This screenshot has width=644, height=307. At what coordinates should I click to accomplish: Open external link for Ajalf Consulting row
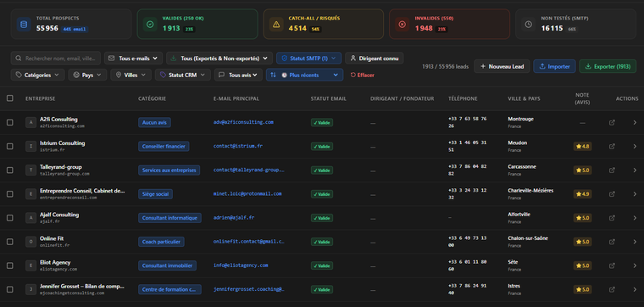click(x=612, y=218)
